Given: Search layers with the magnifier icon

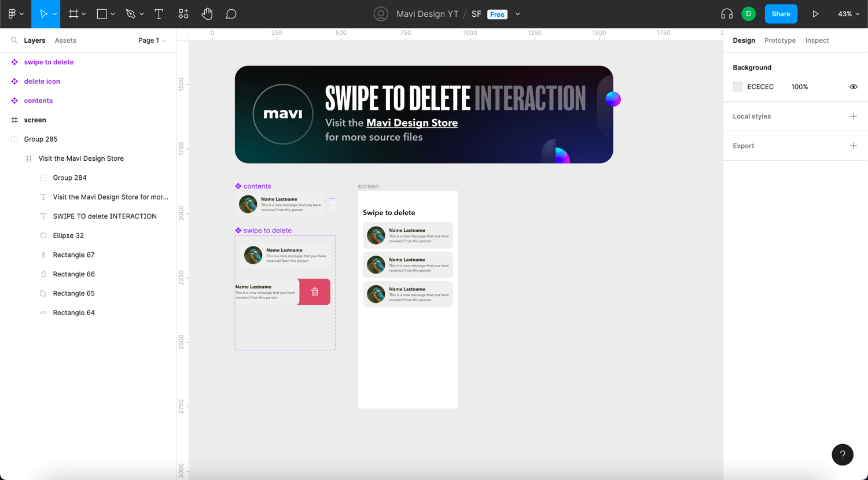Looking at the screenshot, I should tap(14, 40).
